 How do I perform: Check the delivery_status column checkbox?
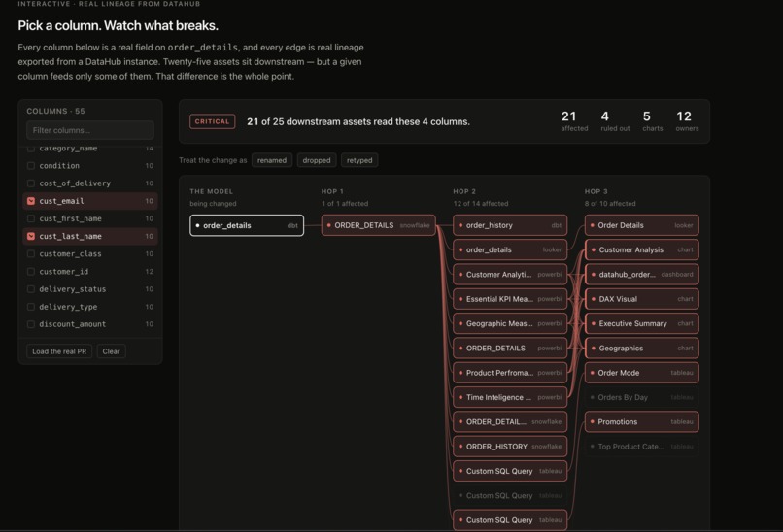click(x=31, y=289)
